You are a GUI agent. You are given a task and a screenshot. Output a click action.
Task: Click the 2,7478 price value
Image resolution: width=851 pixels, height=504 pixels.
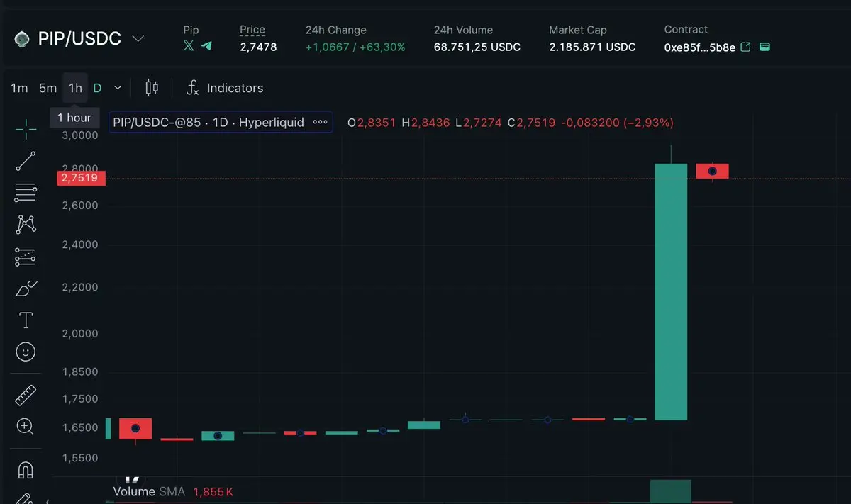coord(258,47)
